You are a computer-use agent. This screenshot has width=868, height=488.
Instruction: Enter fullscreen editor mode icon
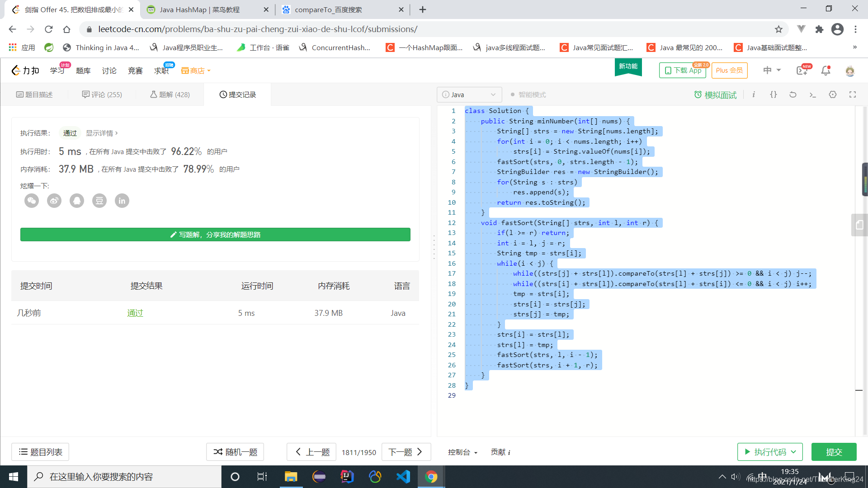point(853,94)
